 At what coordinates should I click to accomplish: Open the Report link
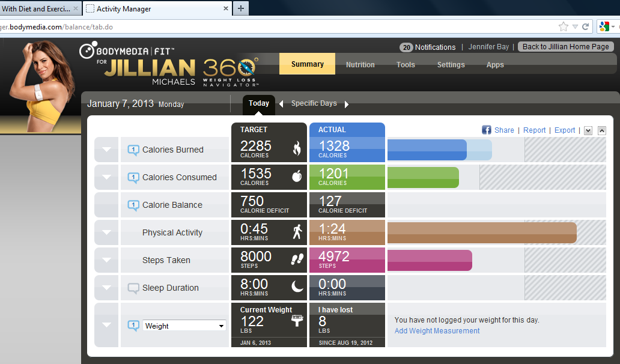click(x=534, y=130)
